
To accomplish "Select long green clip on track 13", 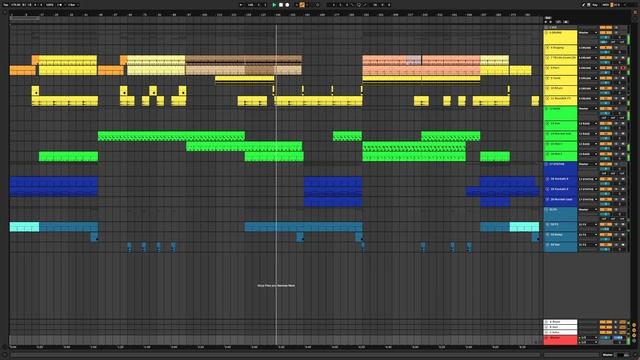I will pyautogui.click(x=171, y=136).
